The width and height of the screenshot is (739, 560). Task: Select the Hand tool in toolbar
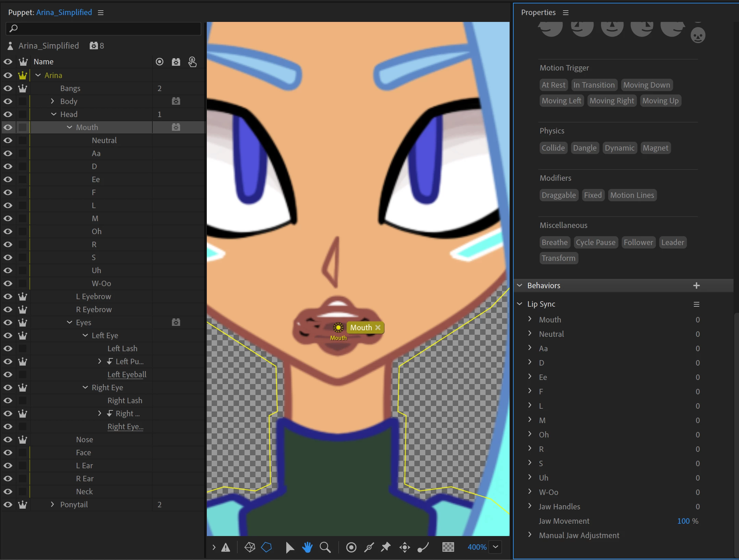tap(307, 547)
